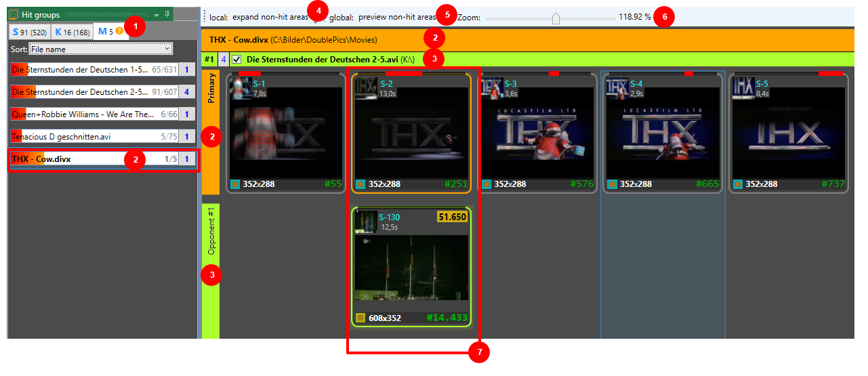The width and height of the screenshot is (868, 376).
Task: Click the #1 opponent index label
Action: coord(209,60)
